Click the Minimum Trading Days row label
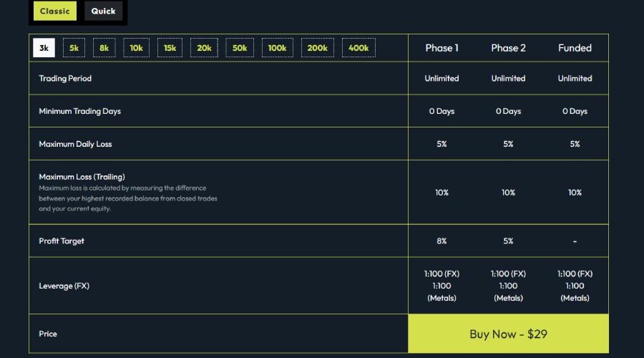This screenshot has height=358, width=644. (79, 111)
